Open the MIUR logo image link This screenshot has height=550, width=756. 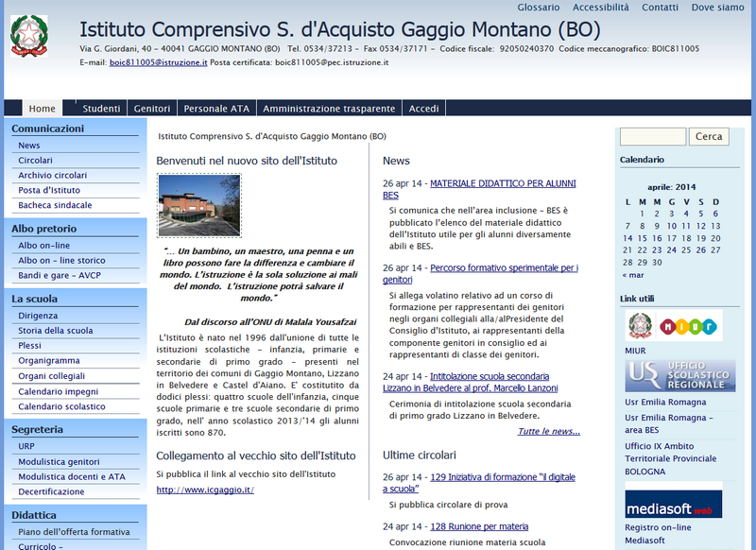click(674, 326)
